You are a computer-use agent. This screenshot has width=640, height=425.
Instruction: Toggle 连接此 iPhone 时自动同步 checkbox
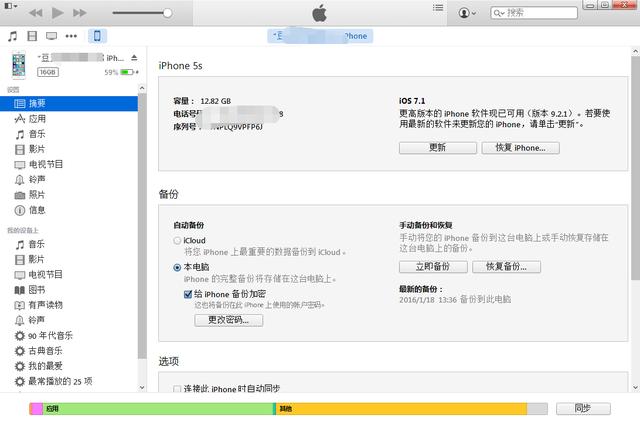[x=177, y=389]
